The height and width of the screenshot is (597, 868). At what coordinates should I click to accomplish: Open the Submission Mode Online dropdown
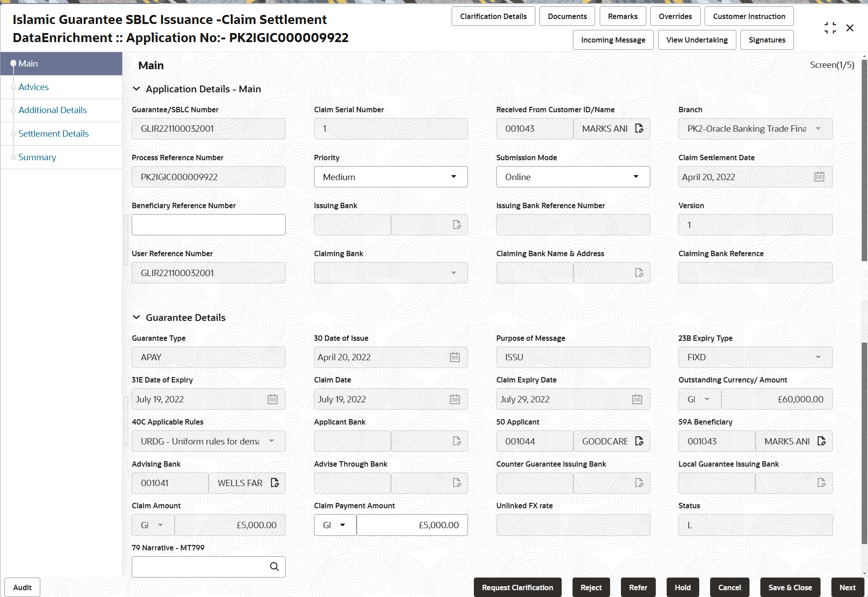(x=573, y=177)
